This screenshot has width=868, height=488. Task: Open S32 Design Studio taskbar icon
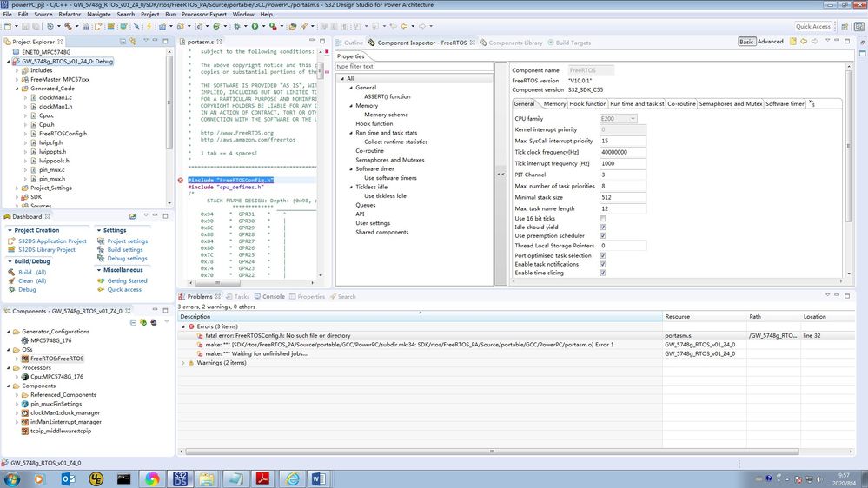click(182, 478)
